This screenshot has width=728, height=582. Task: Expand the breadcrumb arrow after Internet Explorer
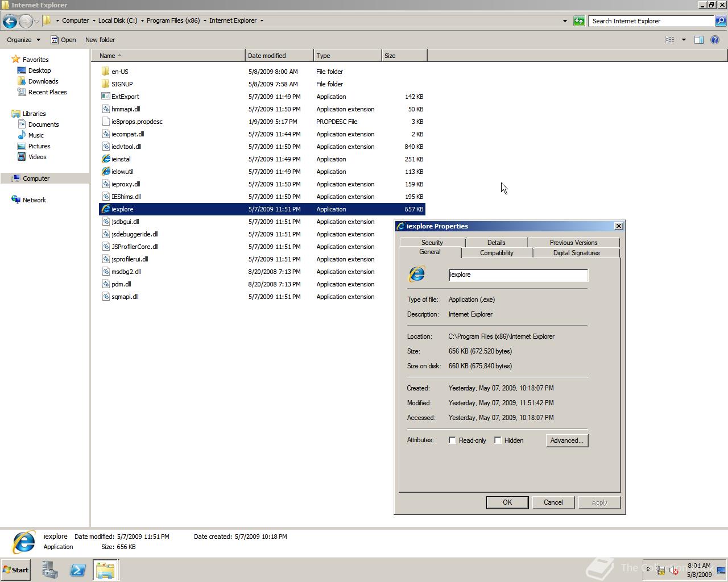[262, 21]
